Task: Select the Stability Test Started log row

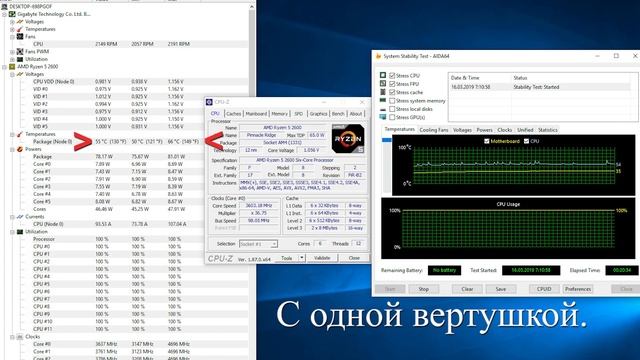Action: [541, 87]
